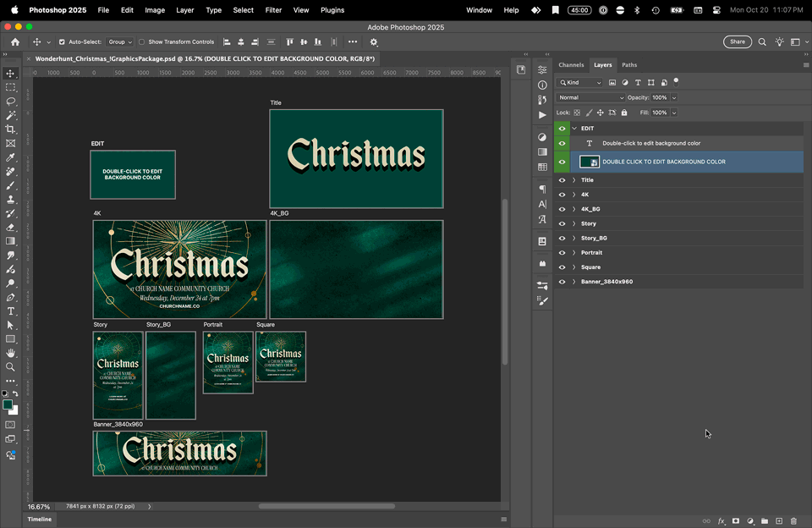Collapse the EDIT layer group
The width and height of the screenshot is (812, 528).
click(x=574, y=129)
